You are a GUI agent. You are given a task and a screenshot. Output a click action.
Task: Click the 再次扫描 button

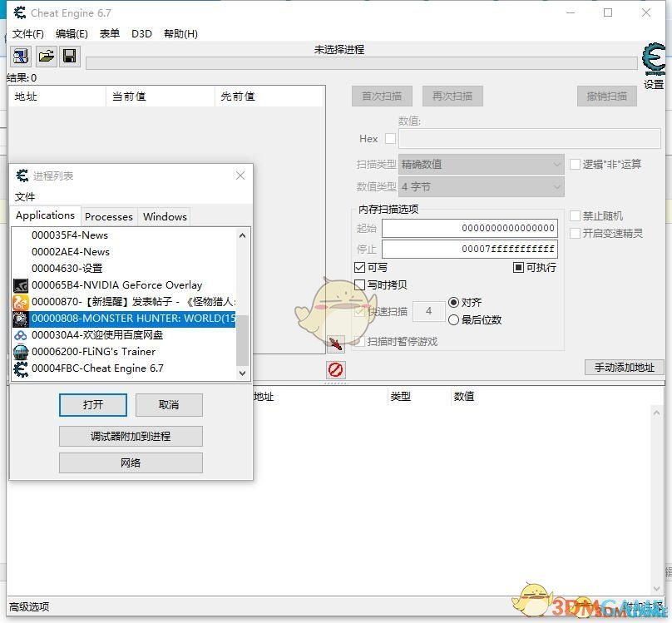tap(452, 96)
